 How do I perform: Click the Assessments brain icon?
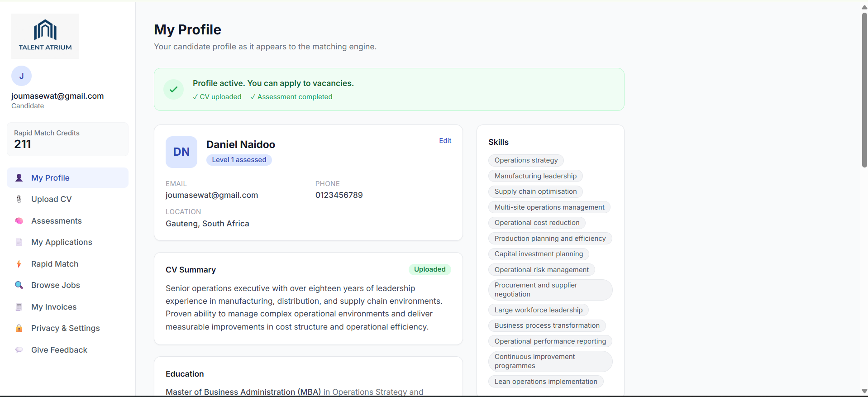[19, 221]
